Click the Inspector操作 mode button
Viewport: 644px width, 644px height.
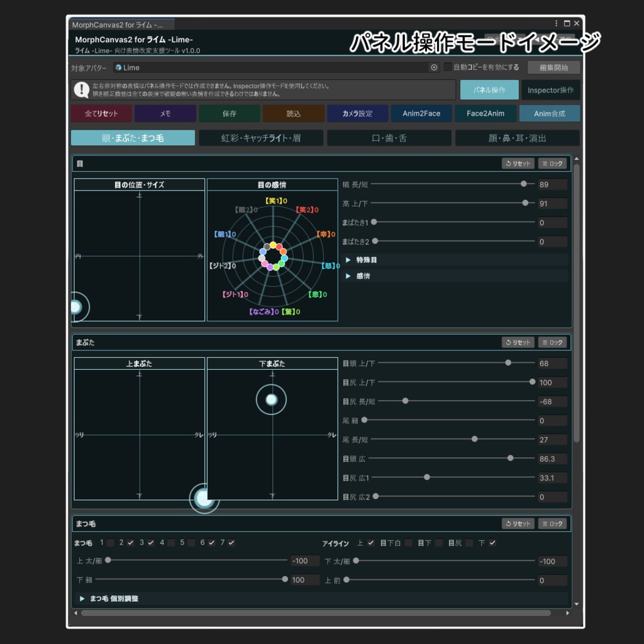[x=550, y=90]
